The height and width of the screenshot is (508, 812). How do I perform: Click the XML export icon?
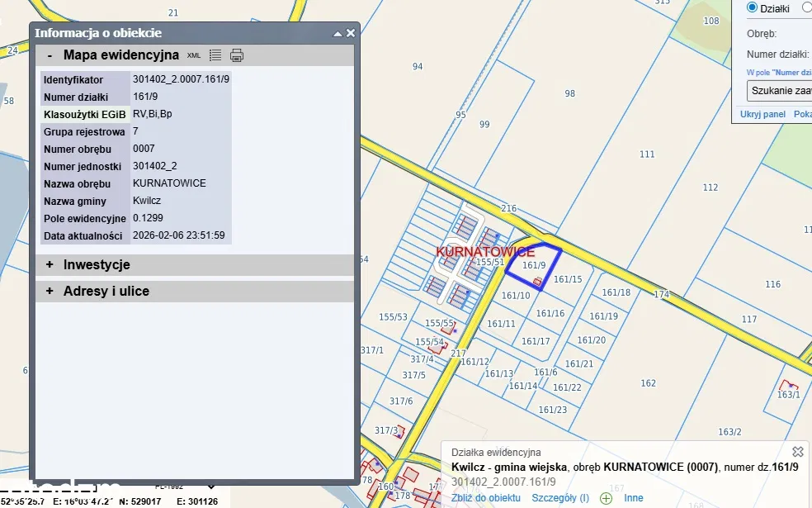click(194, 55)
